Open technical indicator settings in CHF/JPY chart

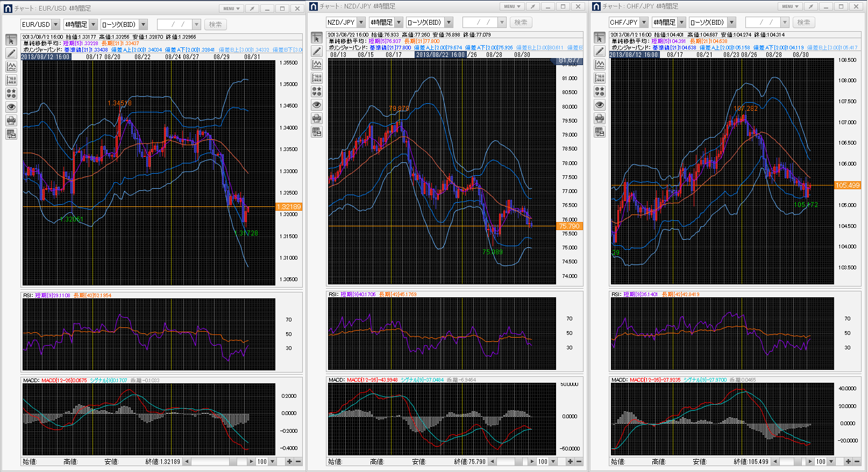[x=600, y=65]
